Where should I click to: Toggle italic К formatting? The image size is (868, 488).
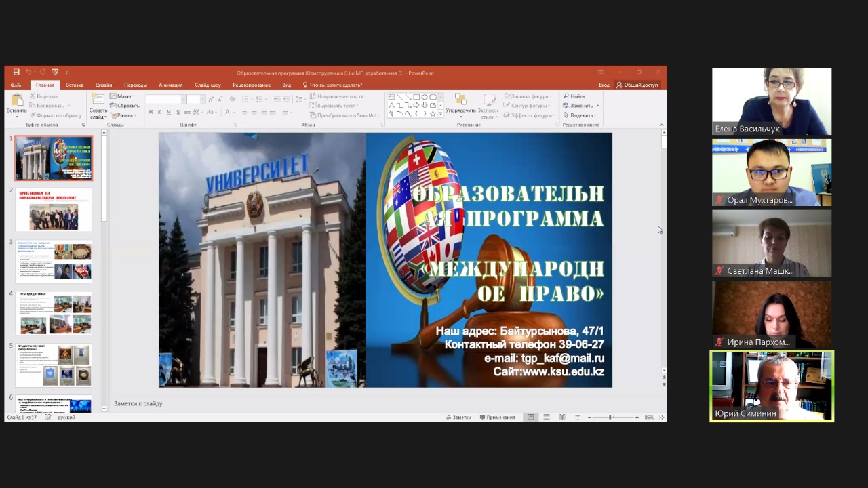coord(159,112)
